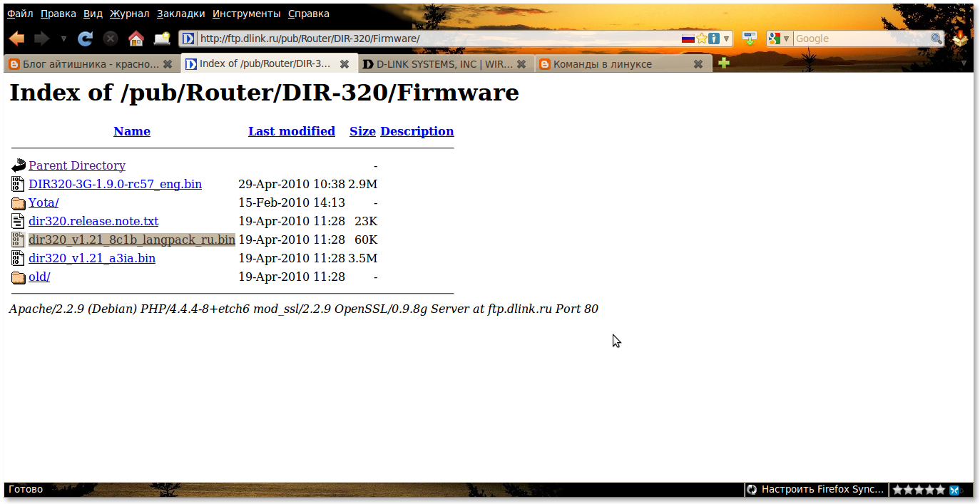The height and width of the screenshot is (504, 980).
Task: Open the Инструменты menu
Action: pos(246,14)
